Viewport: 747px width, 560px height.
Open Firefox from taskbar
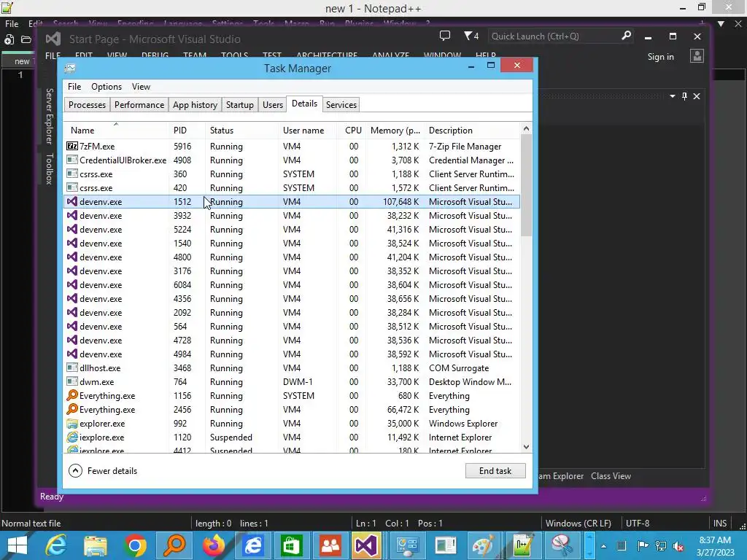[x=214, y=545]
